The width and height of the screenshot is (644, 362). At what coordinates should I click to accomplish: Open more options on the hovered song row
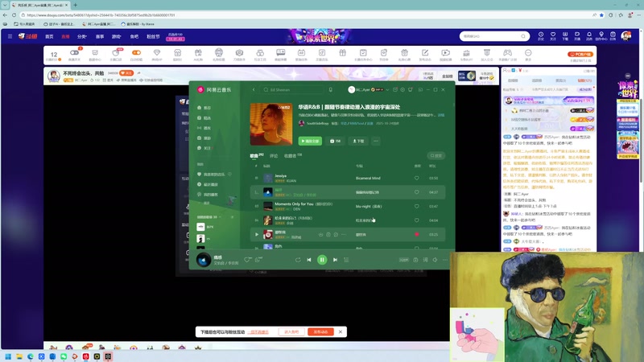click(x=344, y=234)
